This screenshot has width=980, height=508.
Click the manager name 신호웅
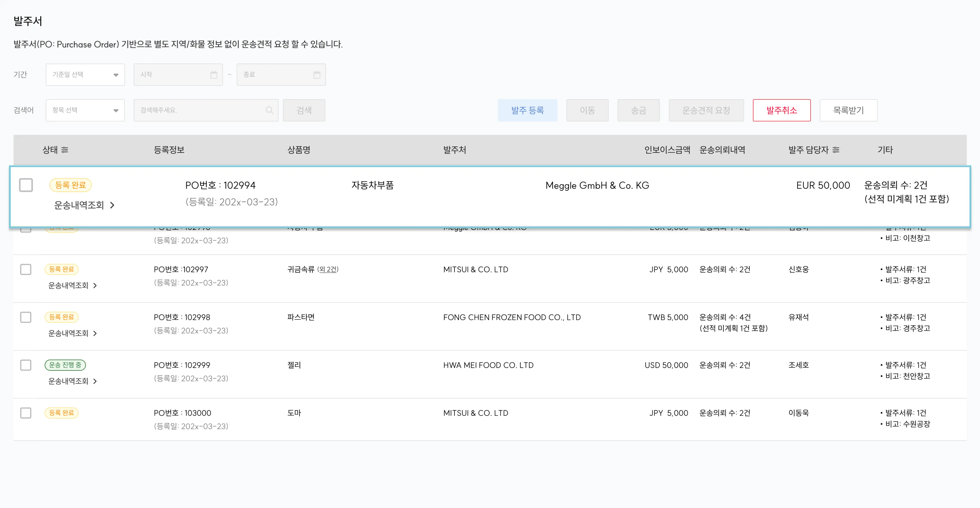point(799,270)
